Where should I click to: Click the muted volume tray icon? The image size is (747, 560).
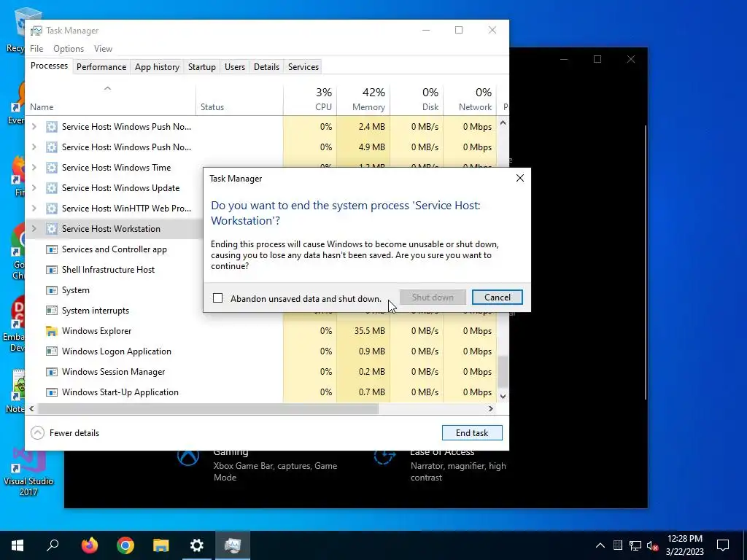point(653,545)
